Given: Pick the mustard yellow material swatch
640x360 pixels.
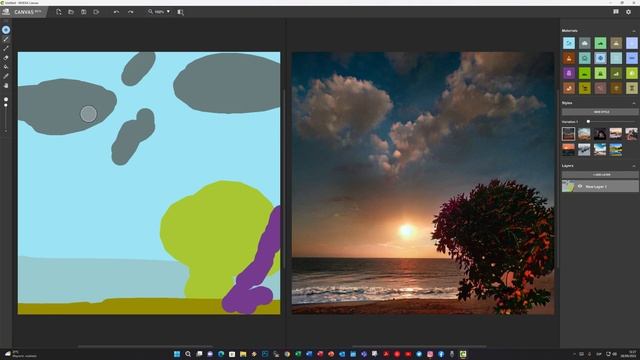Looking at the screenshot, I should tap(584, 88).
